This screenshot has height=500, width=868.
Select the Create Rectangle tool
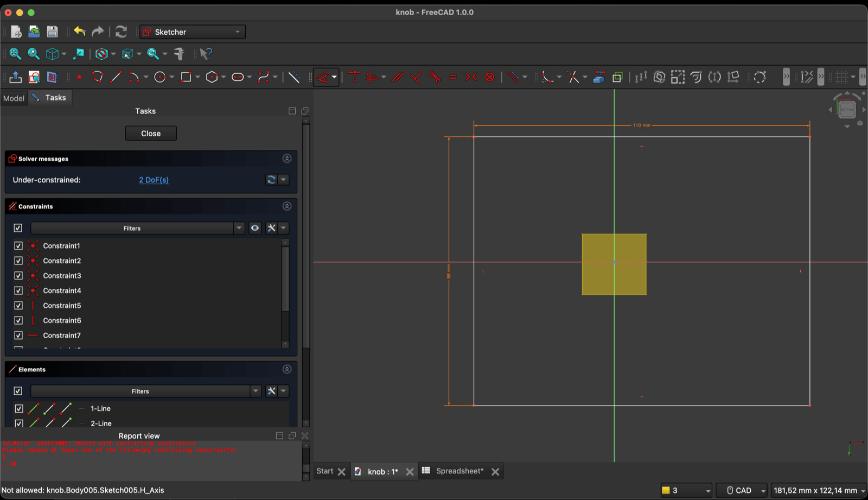(x=186, y=77)
